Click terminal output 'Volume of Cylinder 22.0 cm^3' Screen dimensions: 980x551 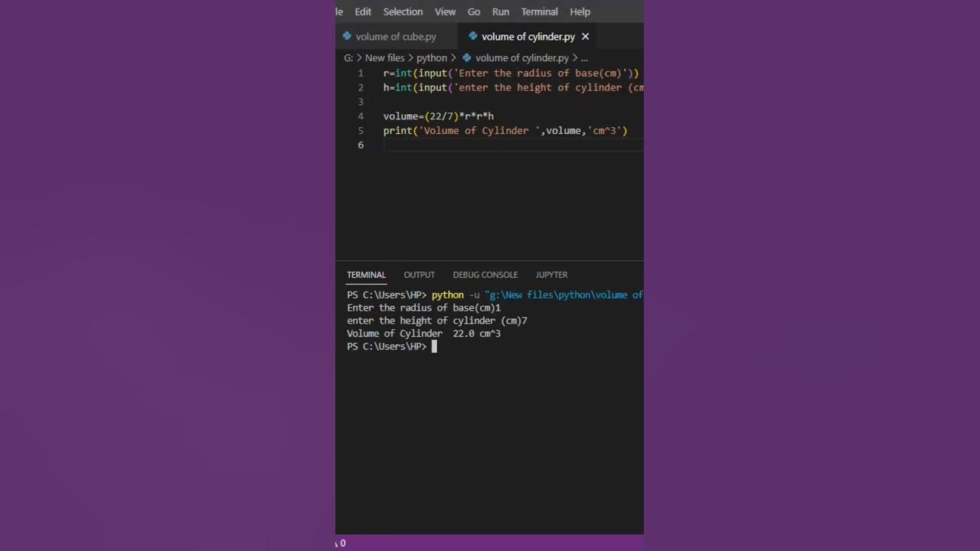tap(423, 334)
